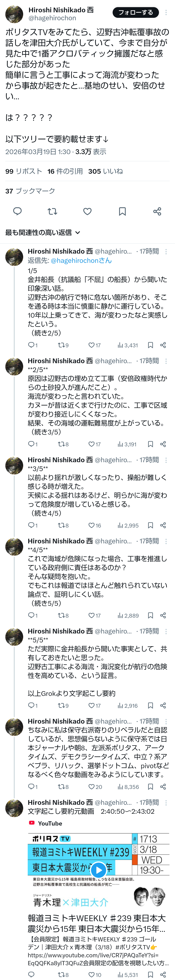175x980 pixels.
Task: Open Hiroshi Nishikado's profile avatar at top
Action: [14, 14]
